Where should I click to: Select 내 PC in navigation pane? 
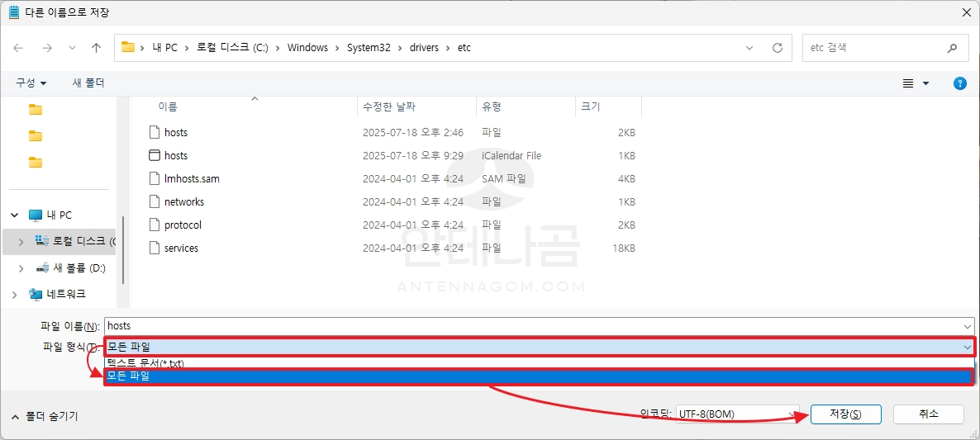(59, 215)
